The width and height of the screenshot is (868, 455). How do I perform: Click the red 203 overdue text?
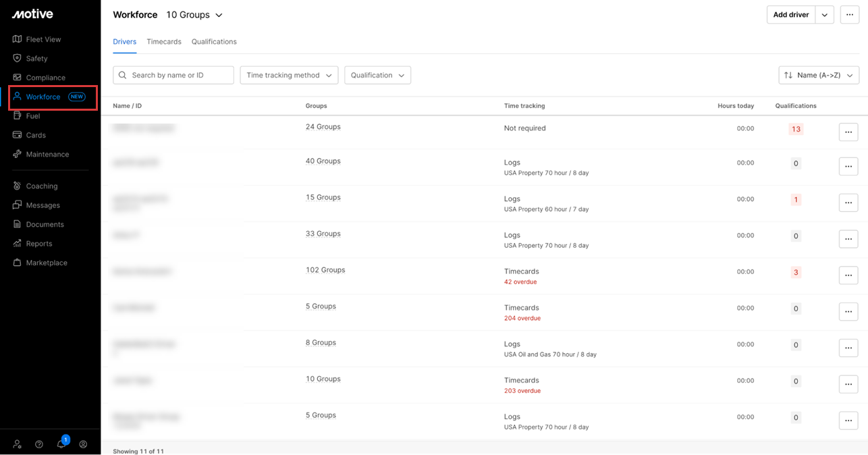[x=522, y=391]
